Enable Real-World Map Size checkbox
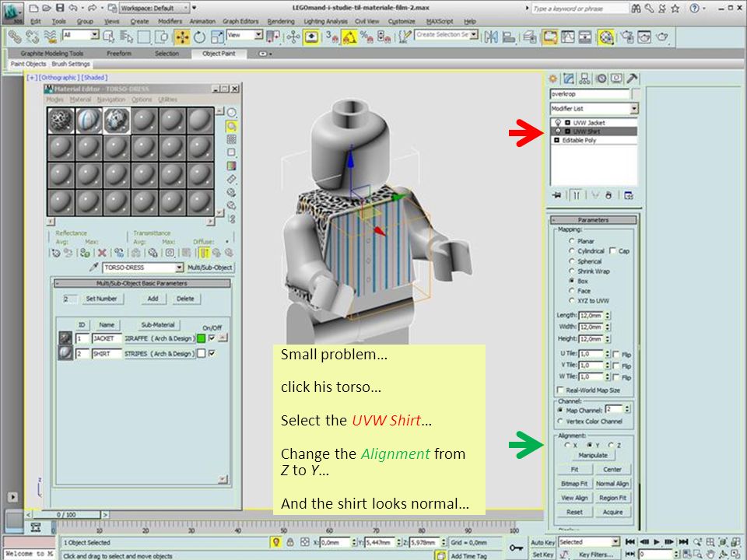Screen dimensions: 747x560 [x=561, y=390]
